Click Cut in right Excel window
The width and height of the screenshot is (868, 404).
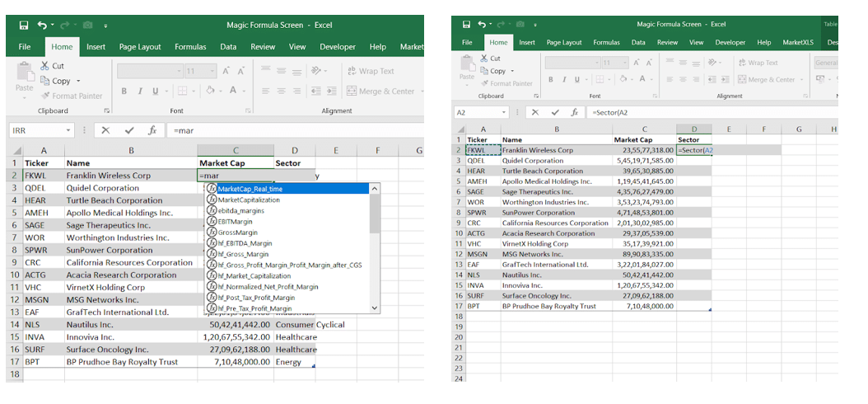[x=491, y=59]
